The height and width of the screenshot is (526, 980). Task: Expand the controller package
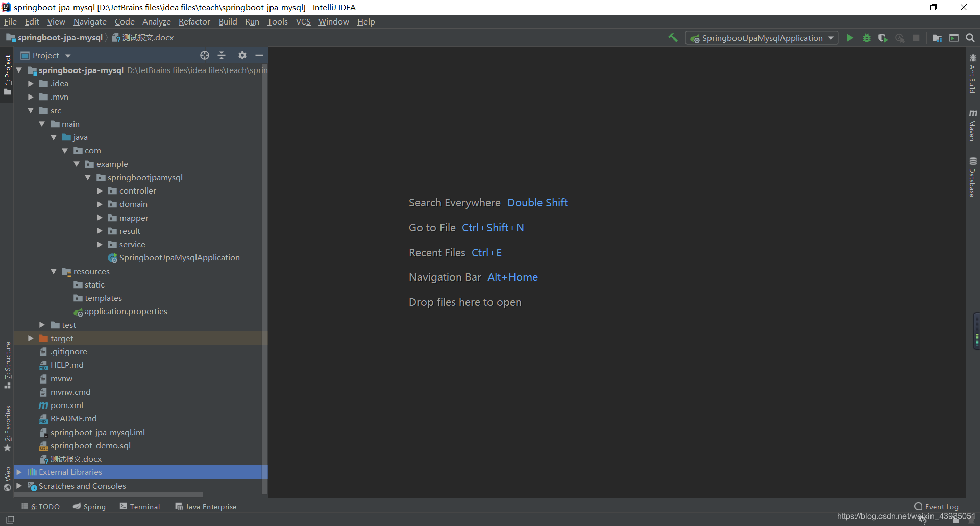100,191
